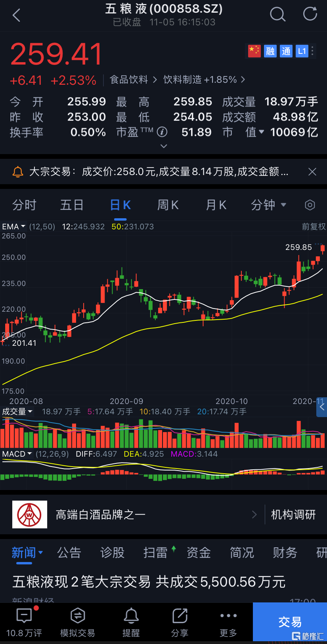
Task: Tap the 201.41 low label on chart
Action: [x=24, y=343]
